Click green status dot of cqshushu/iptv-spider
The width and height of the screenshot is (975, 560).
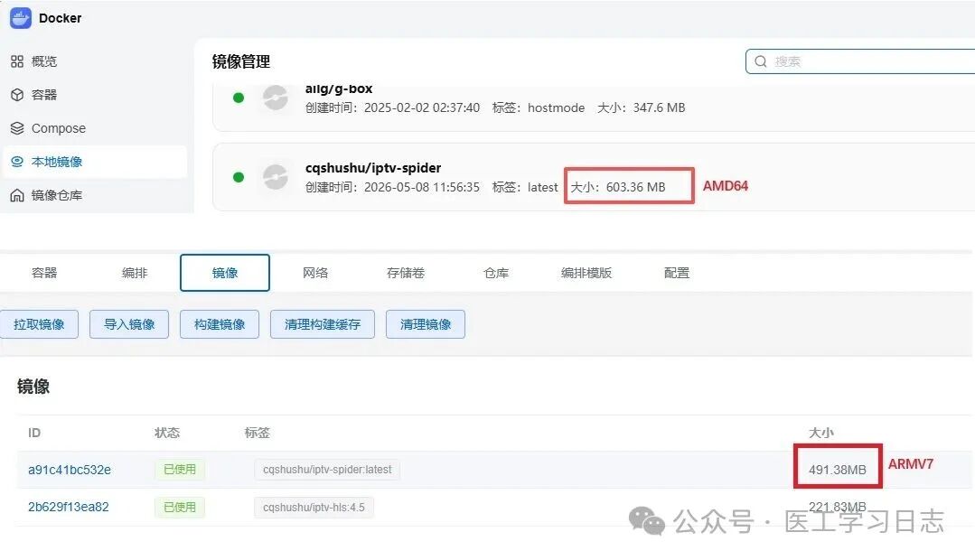(239, 177)
